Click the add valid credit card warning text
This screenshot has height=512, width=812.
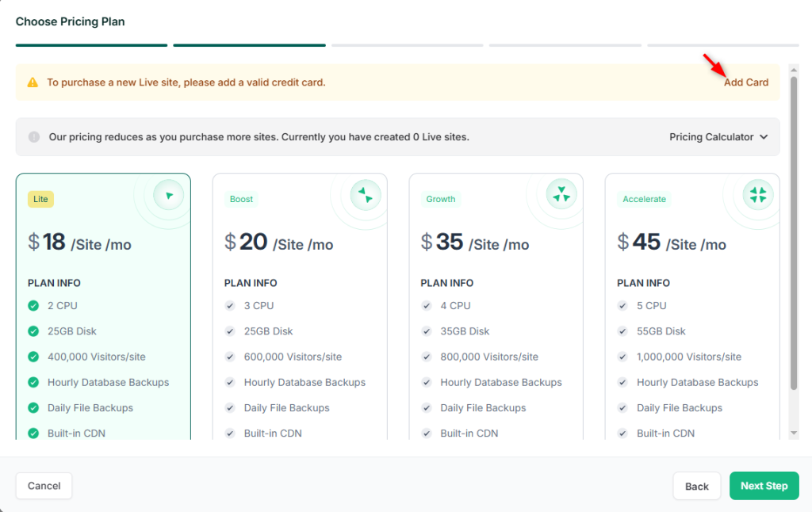[186, 82]
